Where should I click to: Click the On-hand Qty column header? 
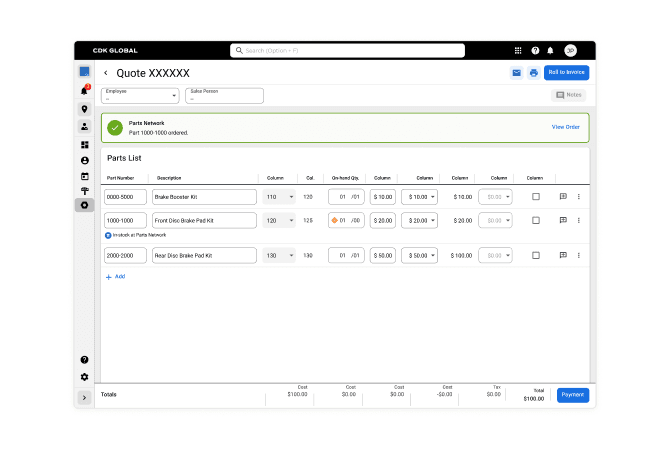point(345,178)
